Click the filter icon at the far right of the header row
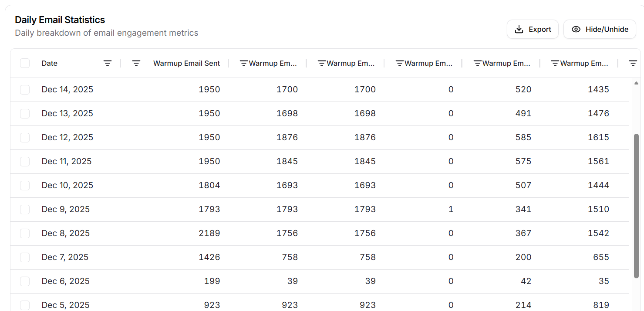This screenshot has width=644, height=311. [x=633, y=63]
